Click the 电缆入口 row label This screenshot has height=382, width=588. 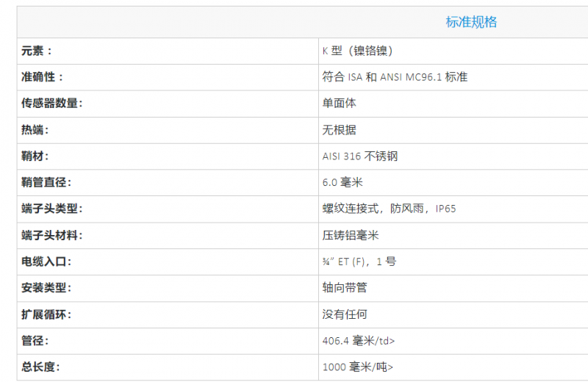[x=47, y=262]
